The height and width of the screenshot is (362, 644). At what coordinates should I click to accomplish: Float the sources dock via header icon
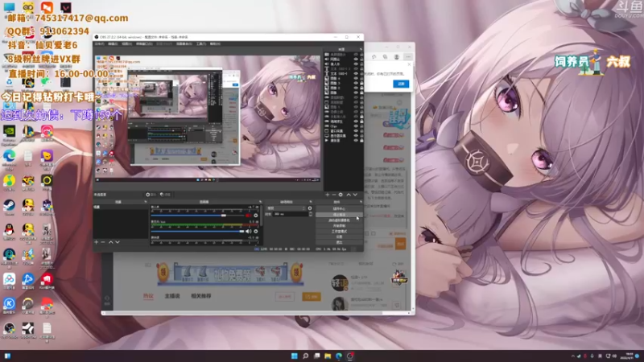coord(361,49)
